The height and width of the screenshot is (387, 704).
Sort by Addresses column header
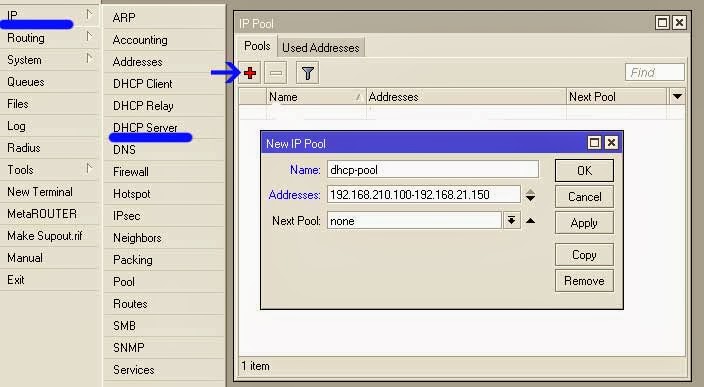[466, 97]
